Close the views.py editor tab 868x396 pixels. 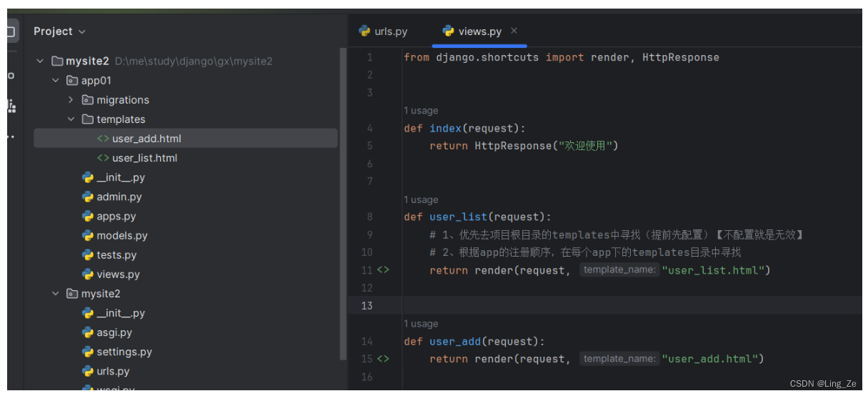[514, 31]
